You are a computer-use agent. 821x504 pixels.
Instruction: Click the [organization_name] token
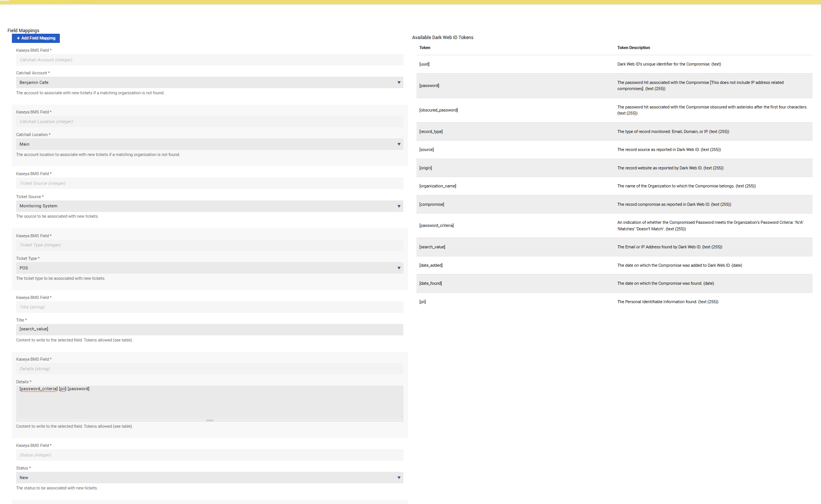point(438,186)
